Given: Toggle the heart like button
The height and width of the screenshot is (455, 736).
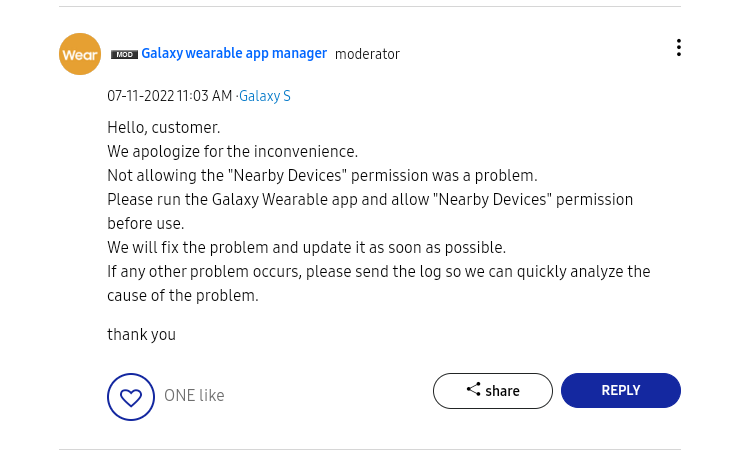Looking at the screenshot, I should [131, 397].
